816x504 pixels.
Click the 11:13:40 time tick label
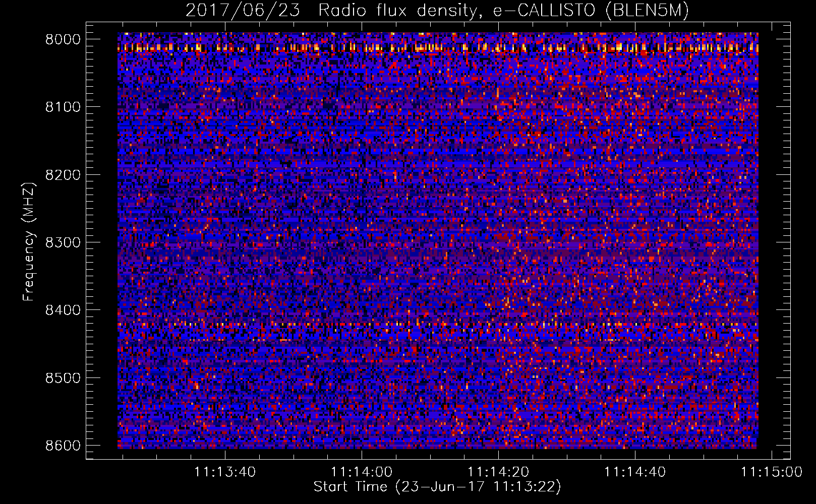pos(225,472)
